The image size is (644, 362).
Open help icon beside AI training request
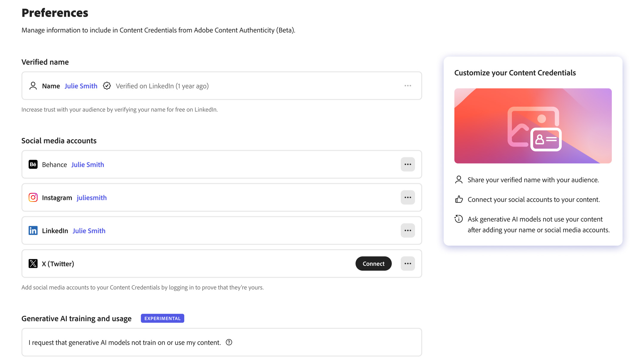coord(229,342)
